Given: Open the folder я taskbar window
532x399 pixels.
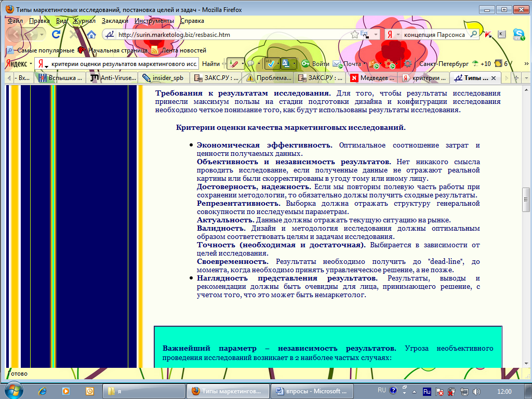Looking at the screenshot, I should click(144, 391).
